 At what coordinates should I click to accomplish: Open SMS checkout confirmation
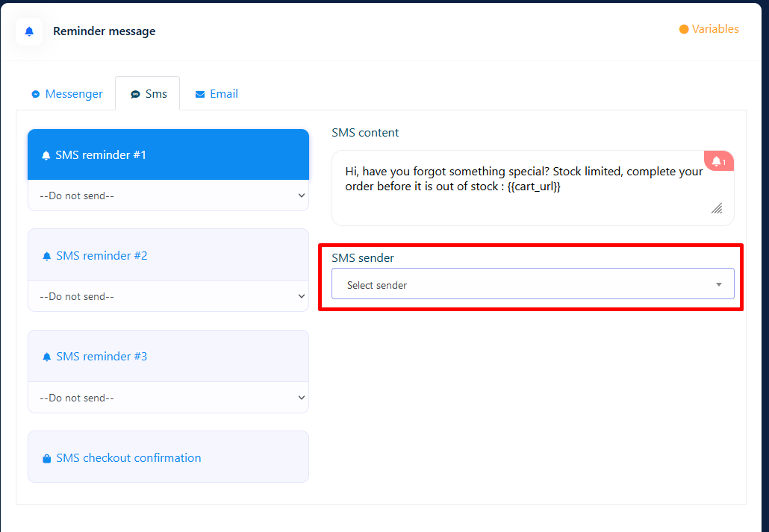(128, 458)
